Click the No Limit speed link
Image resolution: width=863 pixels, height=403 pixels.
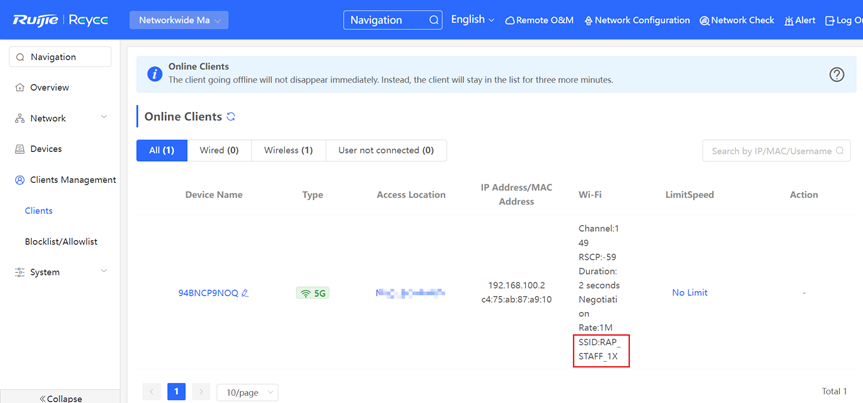pos(689,293)
